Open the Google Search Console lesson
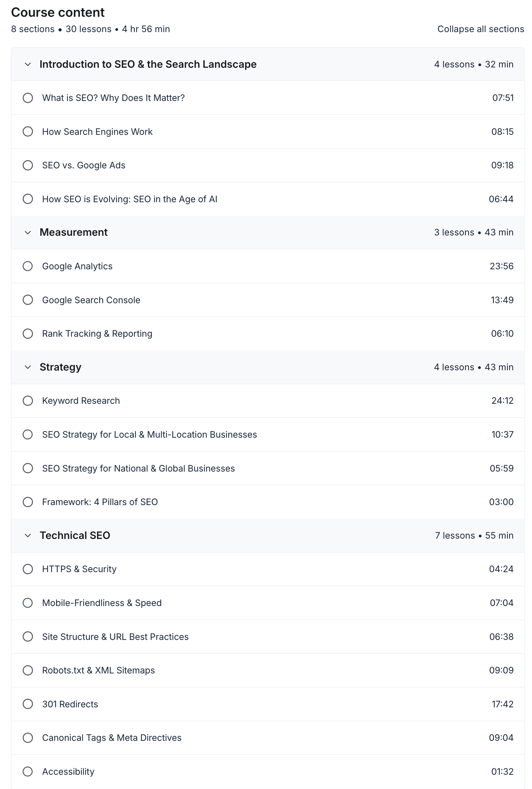Viewport: 532px width, 789px height. [x=91, y=300]
